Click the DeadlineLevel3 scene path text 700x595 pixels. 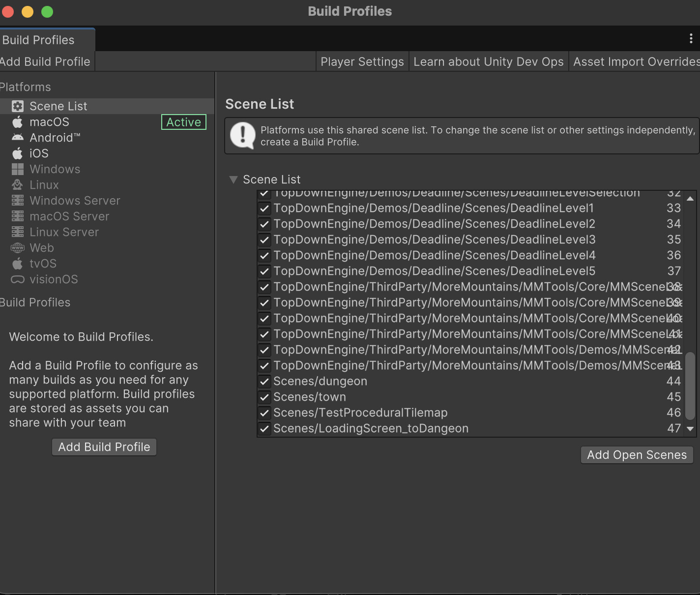[435, 240]
